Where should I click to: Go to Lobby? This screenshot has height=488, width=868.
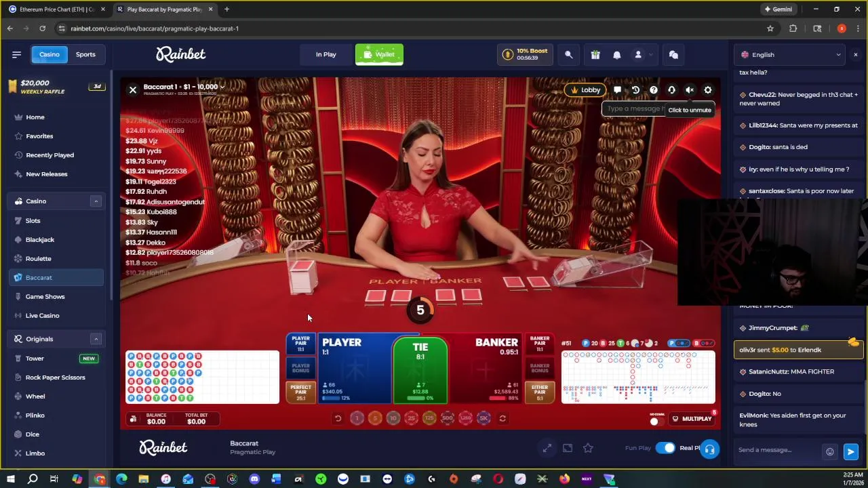pyautogui.click(x=586, y=90)
